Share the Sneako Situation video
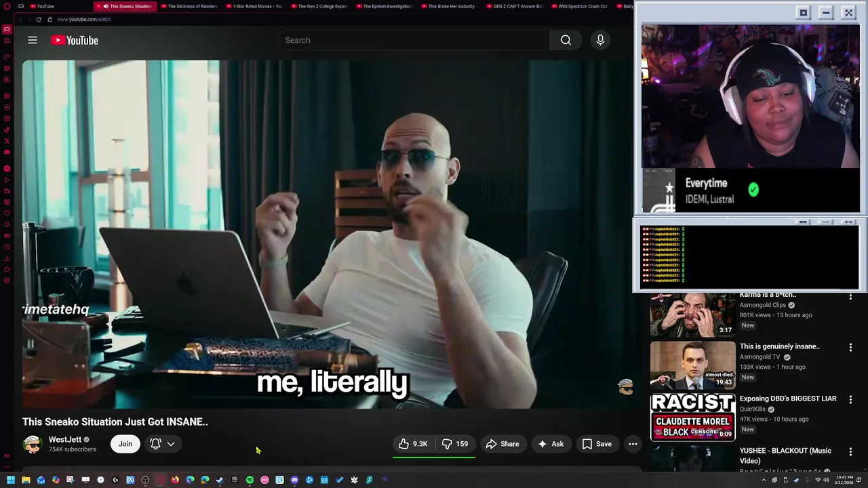 click(x=502, y=444)
